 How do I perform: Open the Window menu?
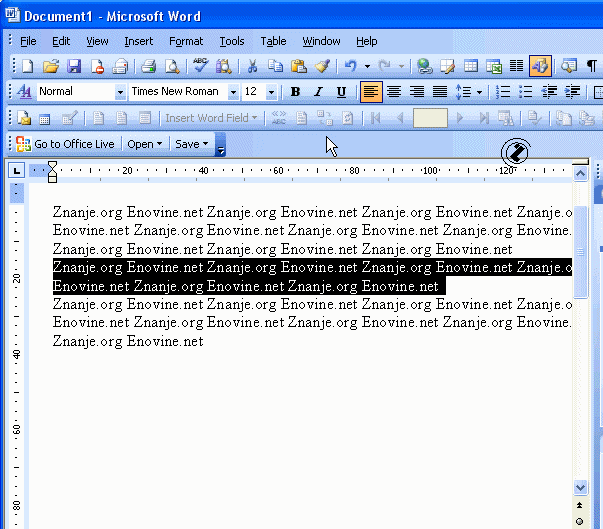point(321,41)
